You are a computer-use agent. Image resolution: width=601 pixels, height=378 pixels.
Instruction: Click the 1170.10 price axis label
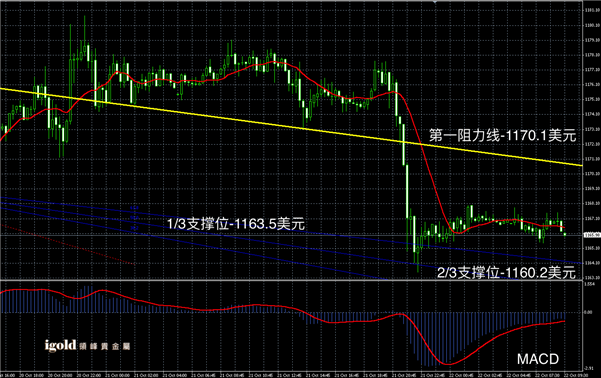pos(592,174)
